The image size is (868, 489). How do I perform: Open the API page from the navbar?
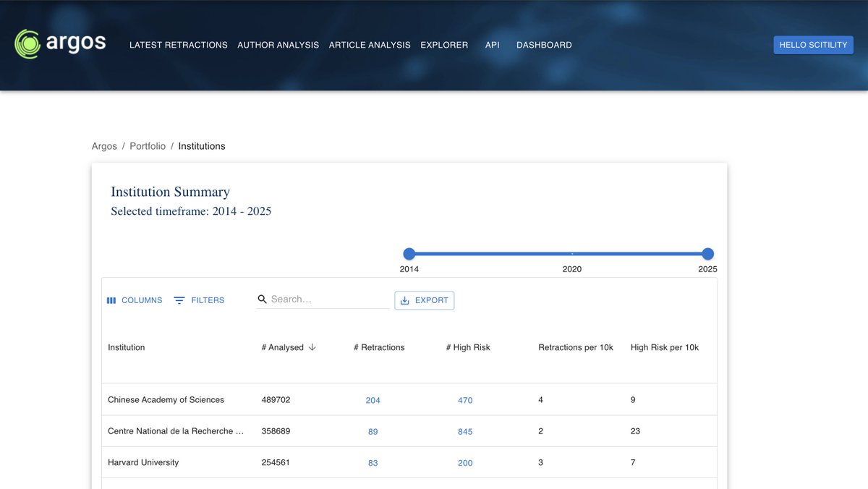pyautogui.click(x=492, y=44)
